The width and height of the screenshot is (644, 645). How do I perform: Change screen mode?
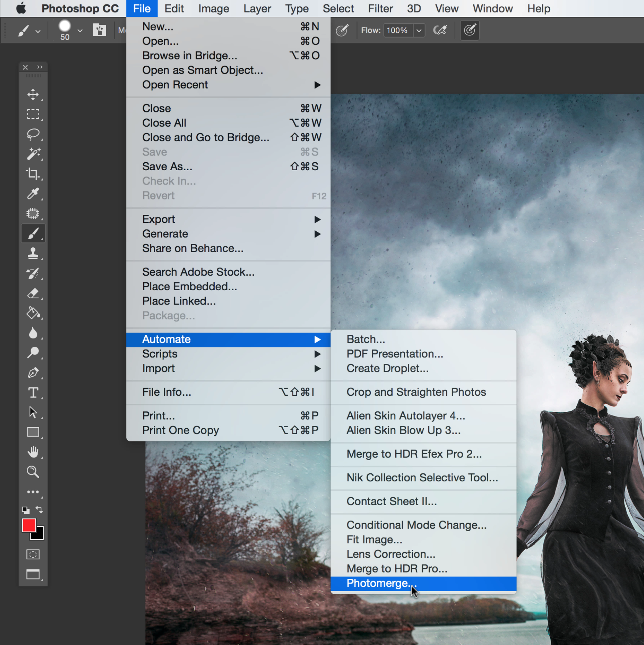click(x=33, y=574)
